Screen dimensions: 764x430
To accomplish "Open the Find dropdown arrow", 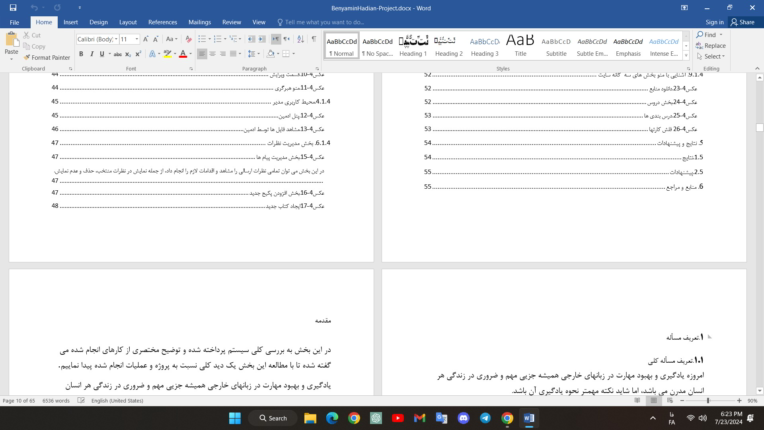I will [x=721, y=35].
